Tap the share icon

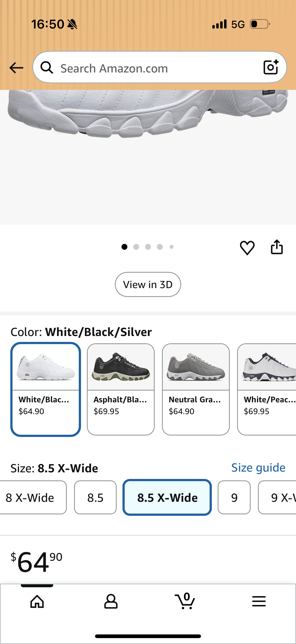277,247
